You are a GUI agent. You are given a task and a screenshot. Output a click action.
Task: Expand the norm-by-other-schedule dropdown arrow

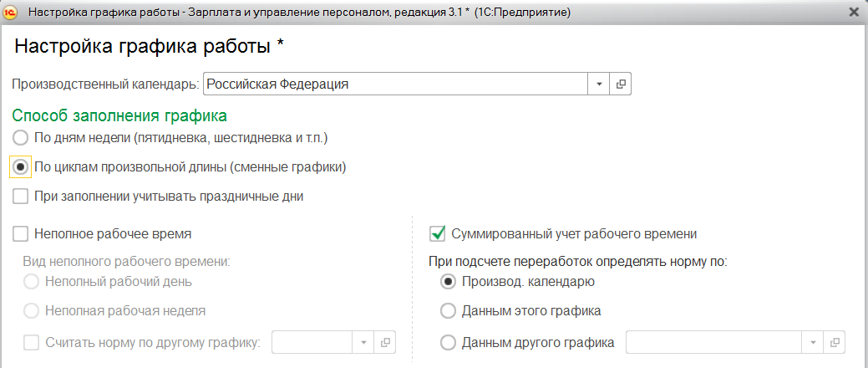pyautogui.click(x=363, y=342)
